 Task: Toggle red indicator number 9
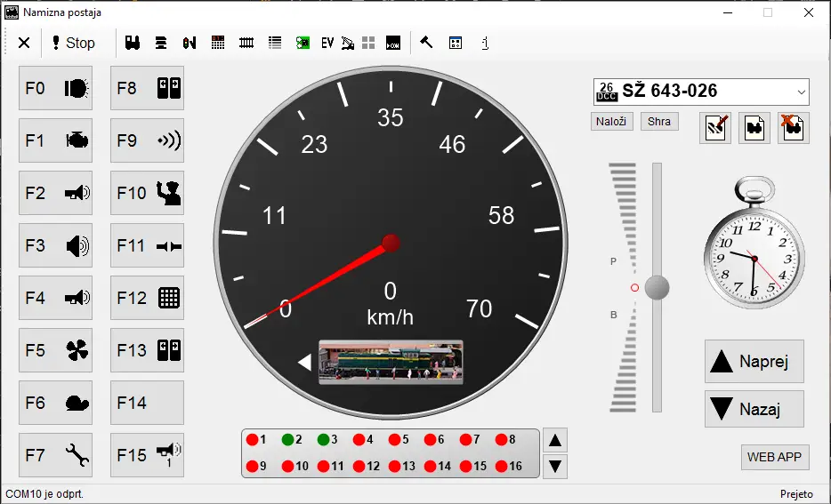pyautogui.click(x=253, y=466)
